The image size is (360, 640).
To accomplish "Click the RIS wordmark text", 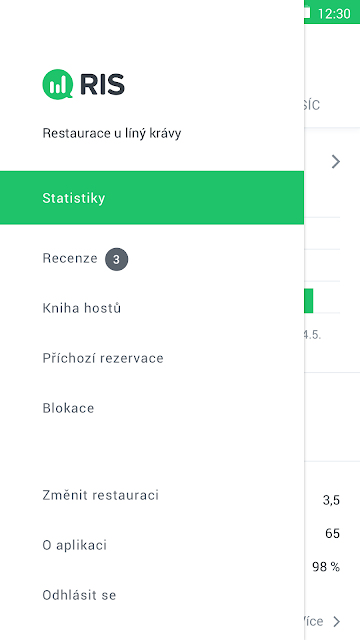I will click(x=102, y=84).
